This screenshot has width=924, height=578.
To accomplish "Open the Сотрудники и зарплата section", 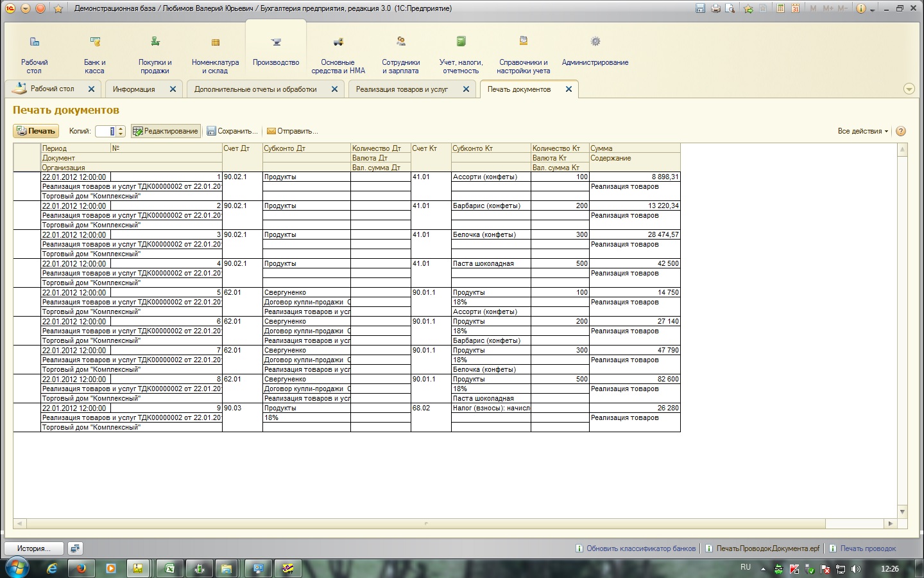I will pyautogui.click(x=401, y=56).
